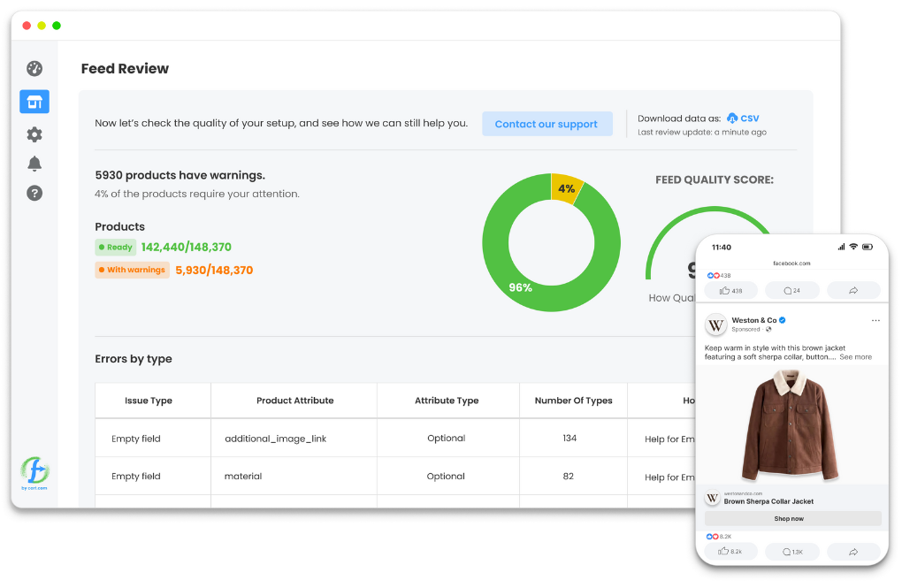Screen dimensions: 902x588
Task: Click the CSV download cloud icon
Action: click(732, 118)
